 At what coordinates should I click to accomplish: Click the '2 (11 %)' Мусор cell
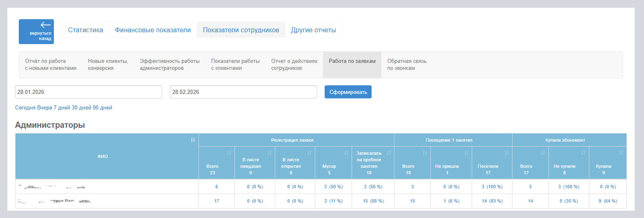click(x=333, y=201)
